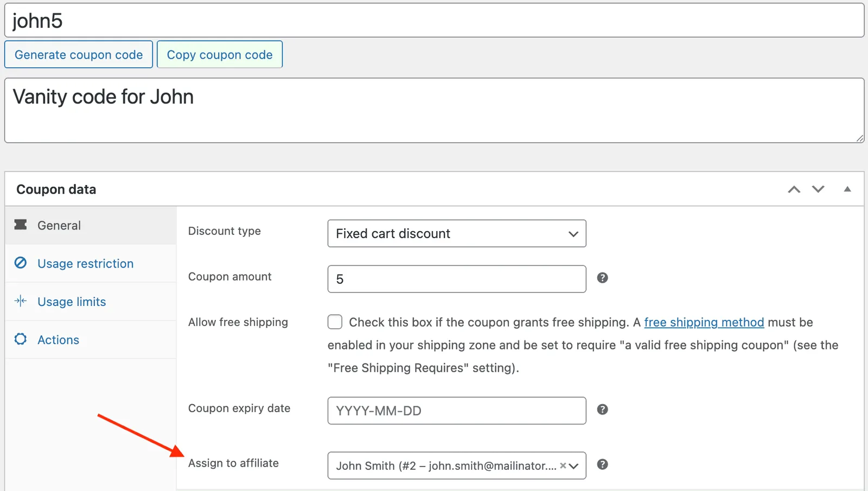Screen dimensions: 868x491
Task: Collapse the Coupon data panel
Action: pos(847,189)
